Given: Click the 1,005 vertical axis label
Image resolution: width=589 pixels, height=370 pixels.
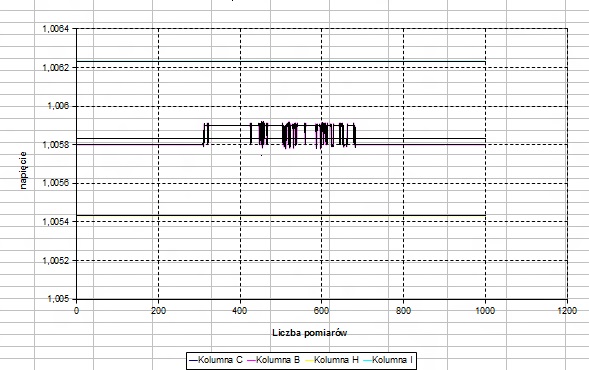Looking at the screenshot, I should 58,299.
